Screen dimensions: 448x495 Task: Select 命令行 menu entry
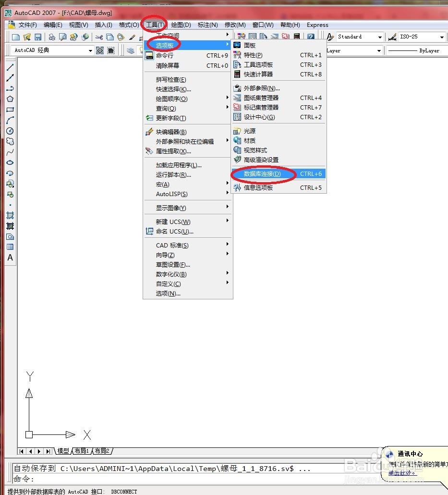[188, 56]
